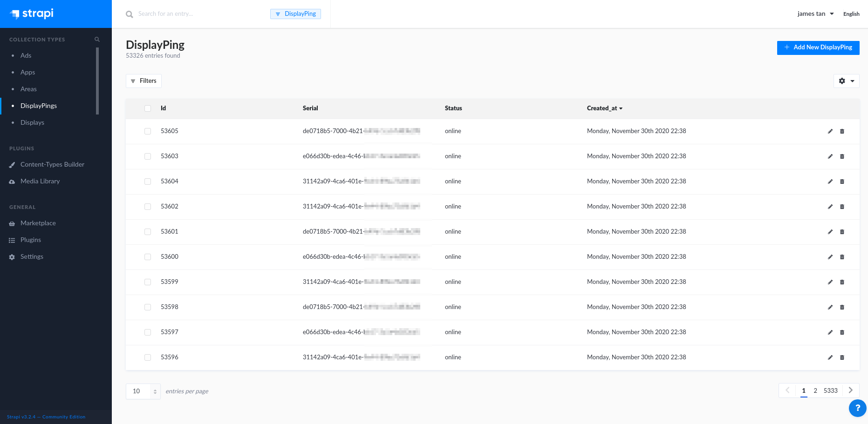This screenshot has height=424, width=868.
Task: Click Add New DisplayPing button
Action: [x=818, y=47]
